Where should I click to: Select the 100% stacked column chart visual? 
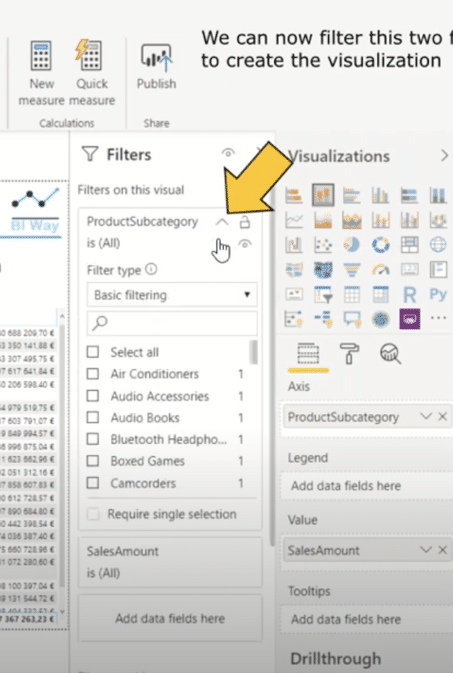pyautogui.click(x=438, y=195)
